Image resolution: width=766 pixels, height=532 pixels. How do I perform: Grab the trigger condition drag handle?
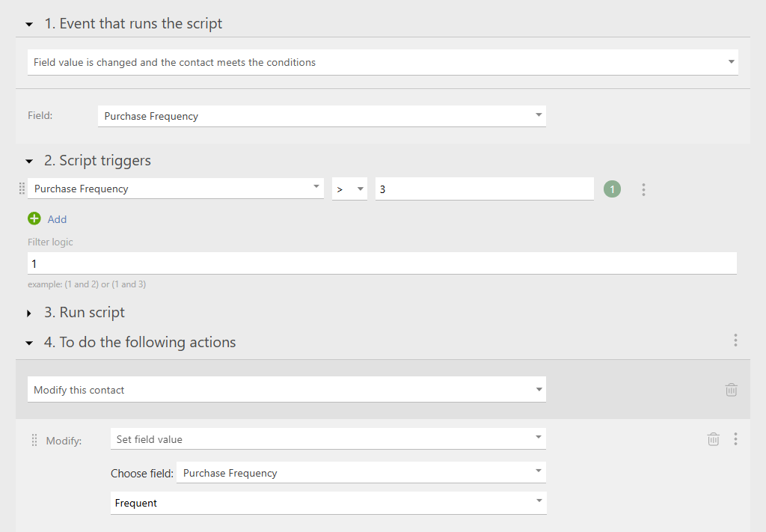tap(22, 189)
